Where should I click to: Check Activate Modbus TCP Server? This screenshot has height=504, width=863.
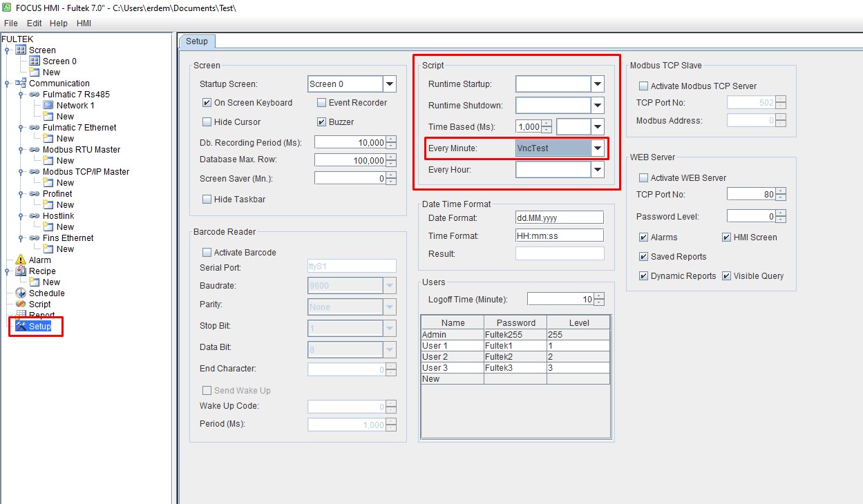pos(644,86)
